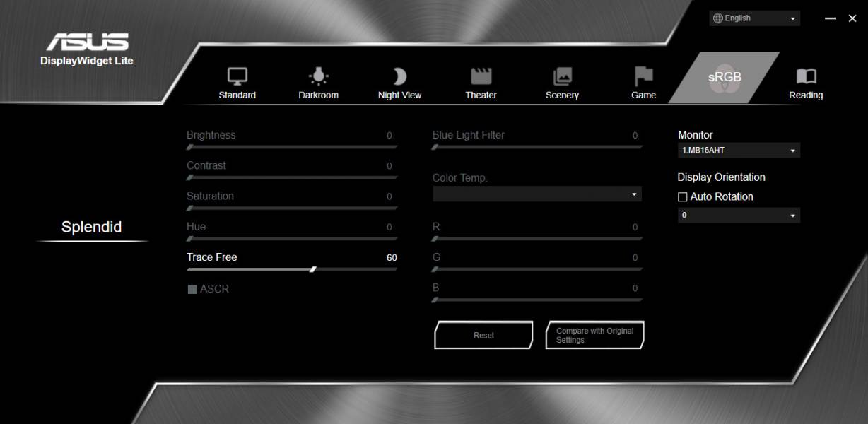The width and height of the screenshot is (868, 424).
Task: Click the Trace Free label
Action: click(212, 257)
